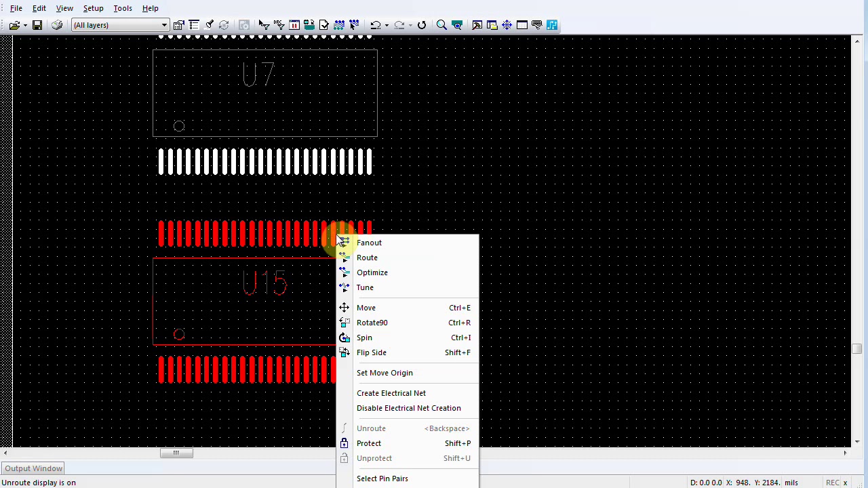Open the (All layers) dropdown
Screen dimensions: 868x488
coord(120,25)
